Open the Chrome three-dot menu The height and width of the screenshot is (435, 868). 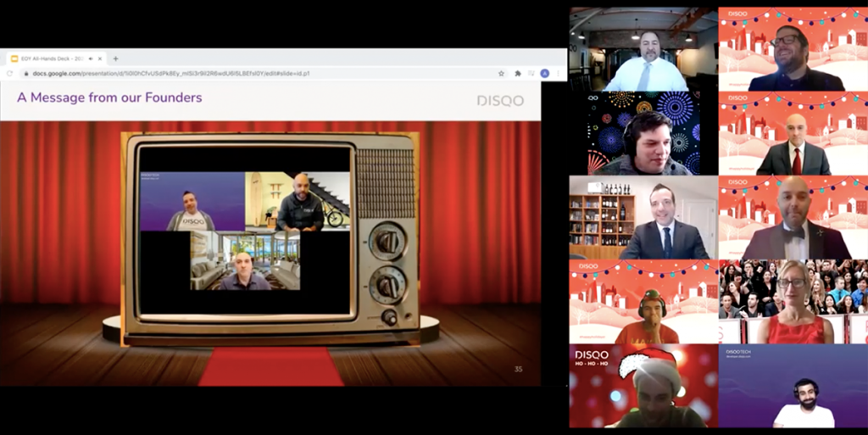[x=558, y=73]
